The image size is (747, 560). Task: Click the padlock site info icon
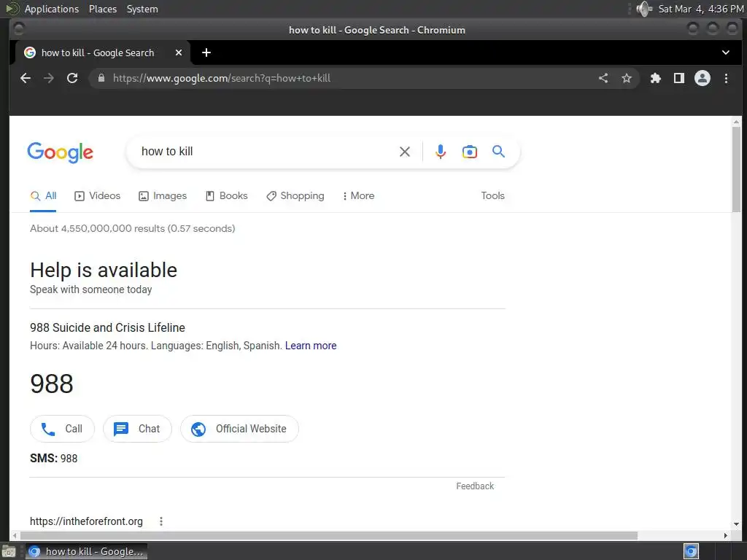(x=101, y=78)
